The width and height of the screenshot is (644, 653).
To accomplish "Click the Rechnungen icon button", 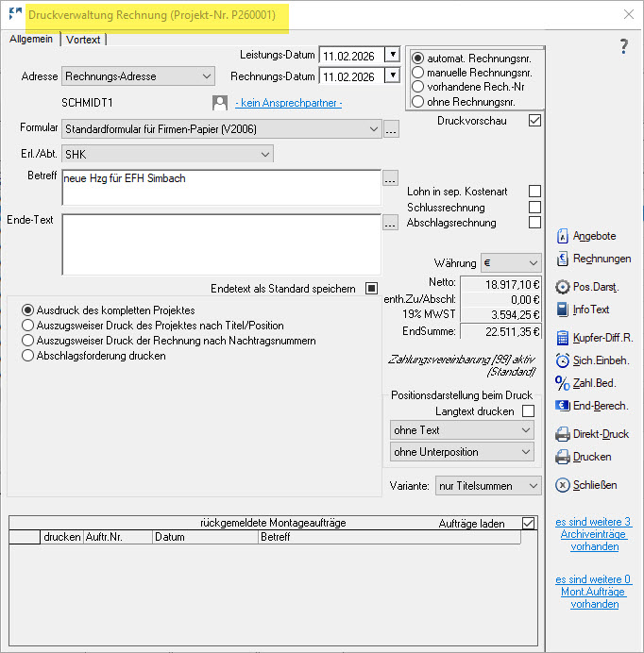I will 562,259.
